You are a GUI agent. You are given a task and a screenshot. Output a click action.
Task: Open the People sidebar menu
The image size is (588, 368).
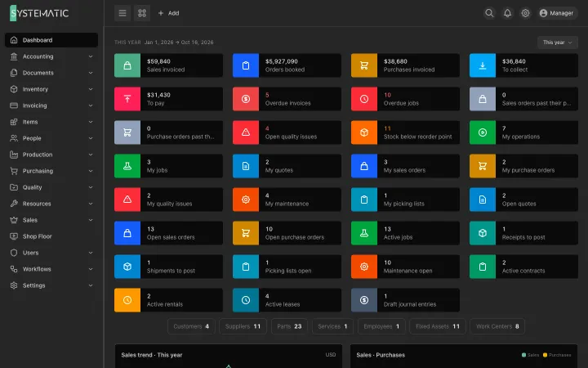coord(51,138)
